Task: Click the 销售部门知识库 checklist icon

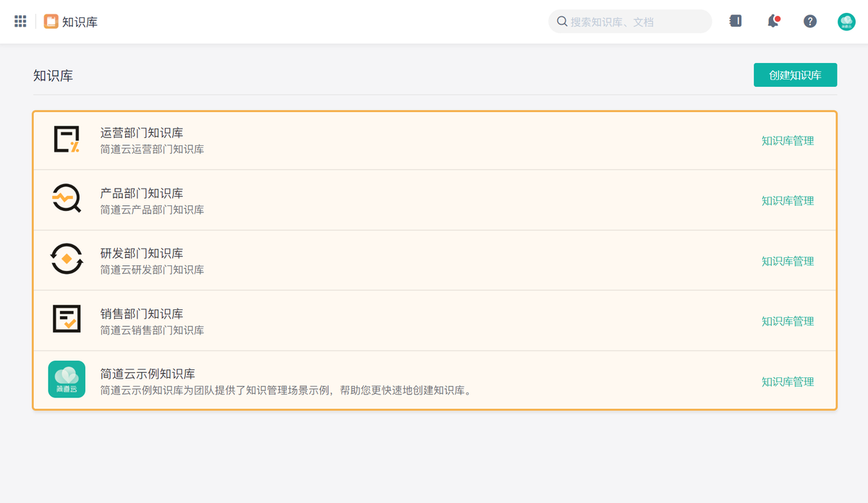Action: tap(67, 319)
